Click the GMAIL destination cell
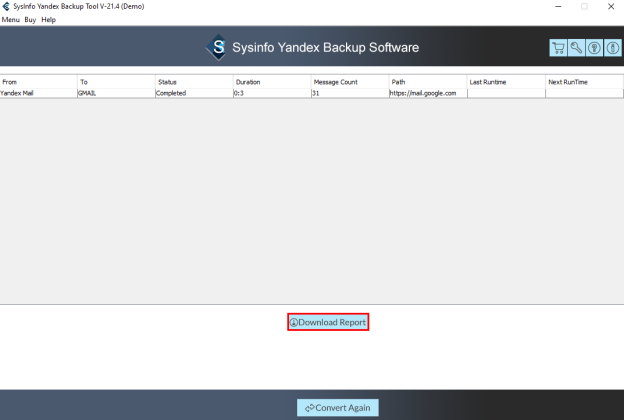Screen dimensions: 624x420 tap(115, 93)
